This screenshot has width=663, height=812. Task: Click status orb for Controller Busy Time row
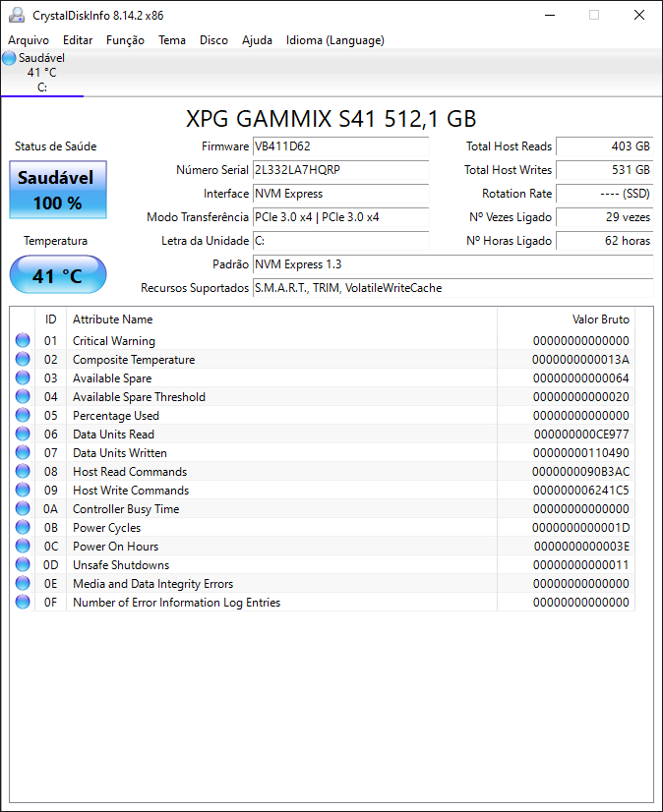pos(23,508)
